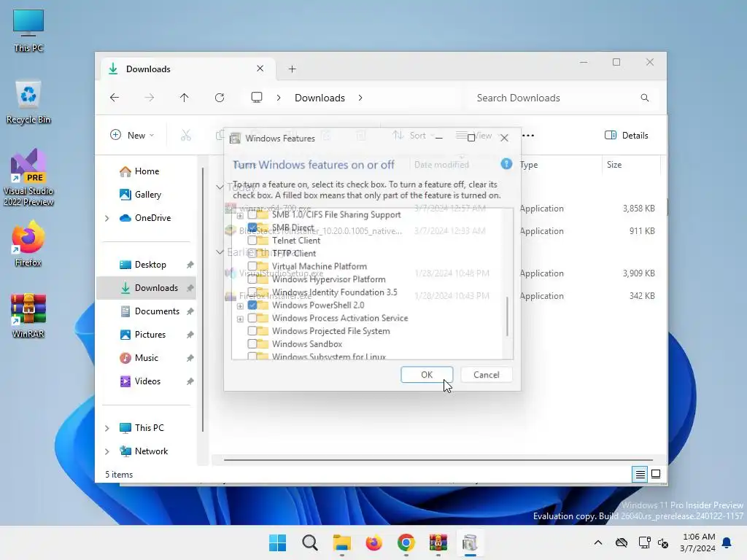
Task: Enable Windows Hypervisor Platform checkbox
Action: pyautogui.click(x=252, y=279)
